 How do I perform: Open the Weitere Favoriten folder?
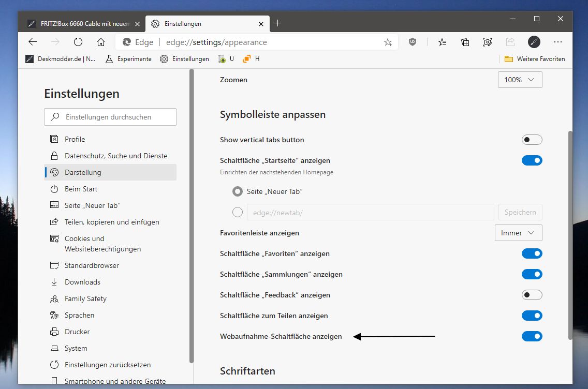[535, 59]
